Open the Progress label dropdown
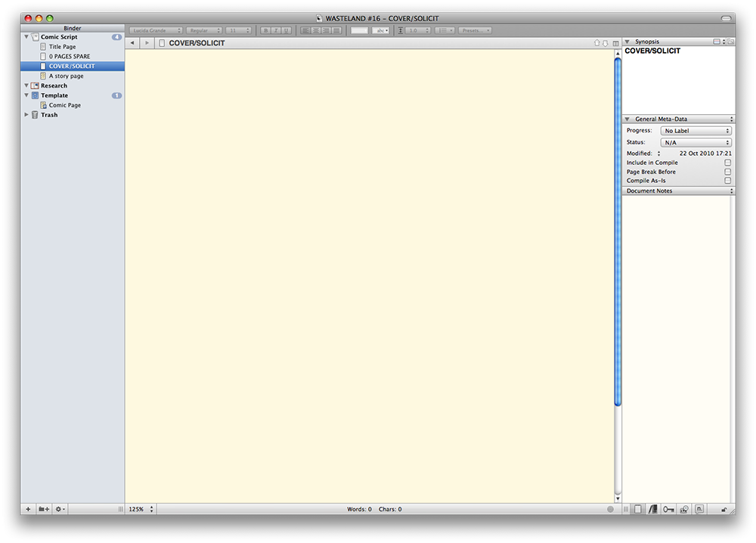 pyautogui.click(x=696, y=131)
